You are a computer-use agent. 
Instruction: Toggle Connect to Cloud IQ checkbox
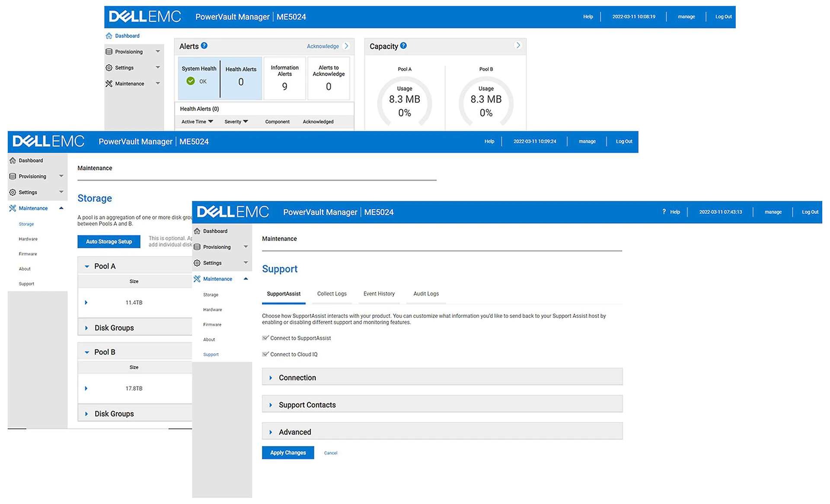click(265, 354)
